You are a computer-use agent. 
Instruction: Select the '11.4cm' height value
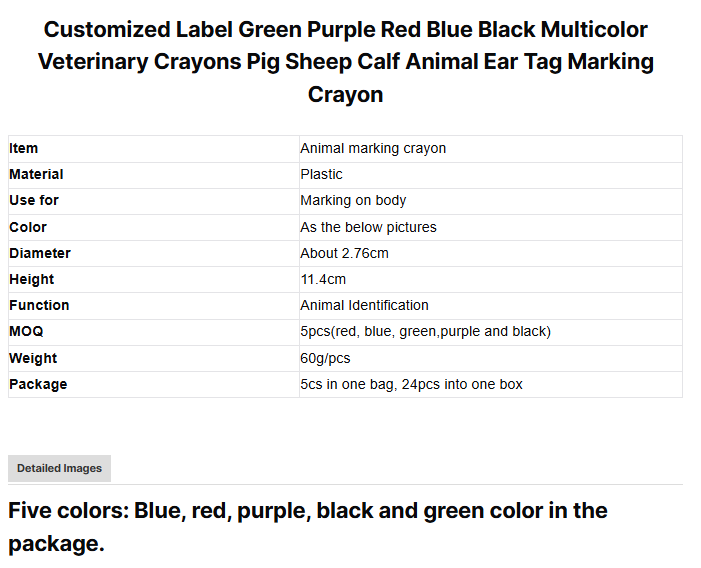click(x=323, y=279)
